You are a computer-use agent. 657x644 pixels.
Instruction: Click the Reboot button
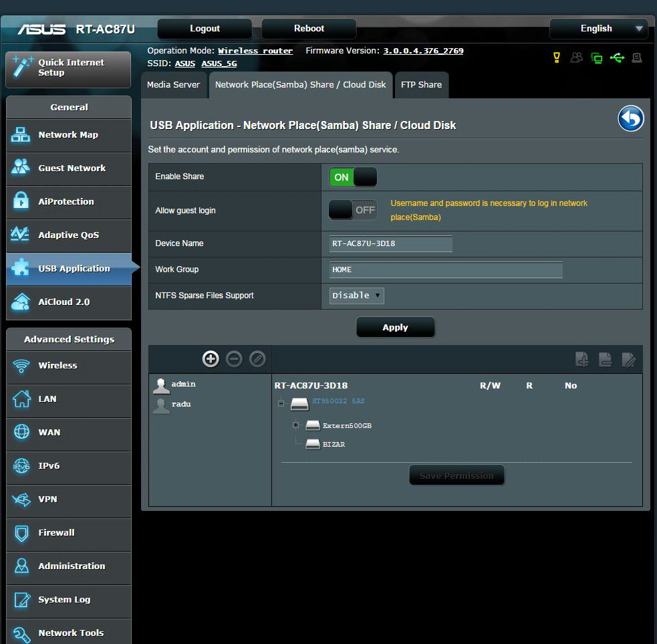point(309,29)
